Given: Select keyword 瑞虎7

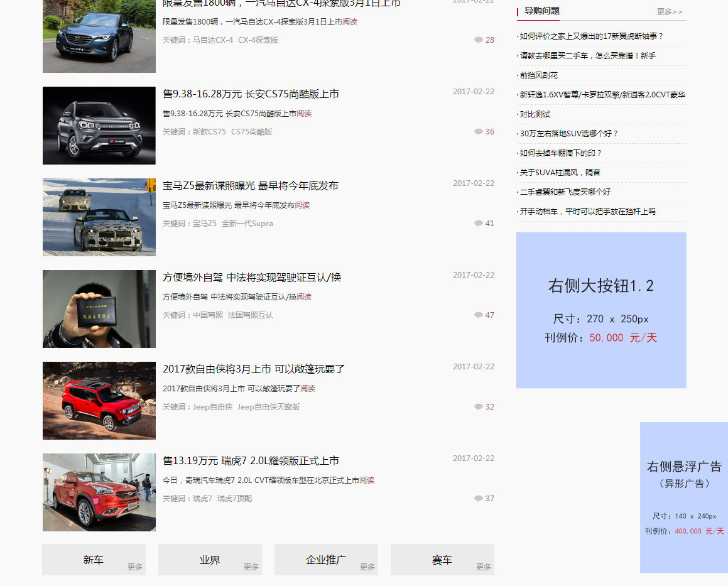Looking at the screenshot, I should click(x=202, y=498).
